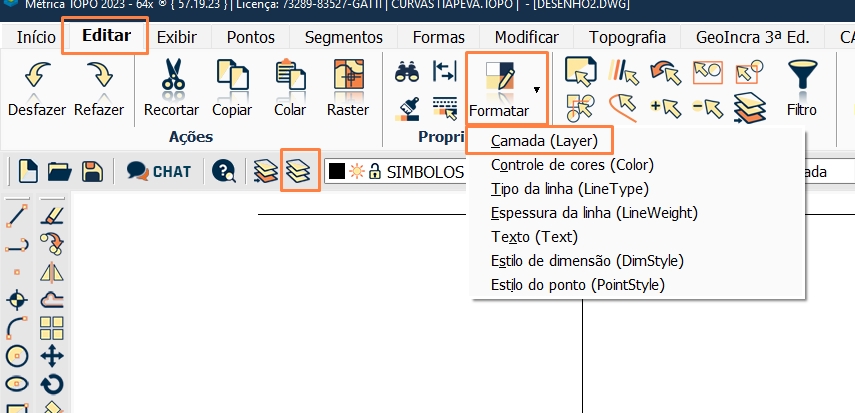855x413 pixels.
Task: Click the Copiar icon
Action: (232, 75)
